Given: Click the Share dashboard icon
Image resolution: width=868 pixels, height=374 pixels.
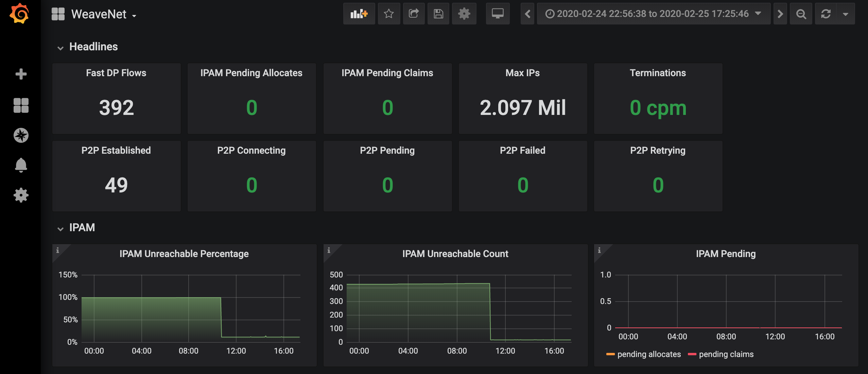Looking at the screenshot, I should 414,14.
